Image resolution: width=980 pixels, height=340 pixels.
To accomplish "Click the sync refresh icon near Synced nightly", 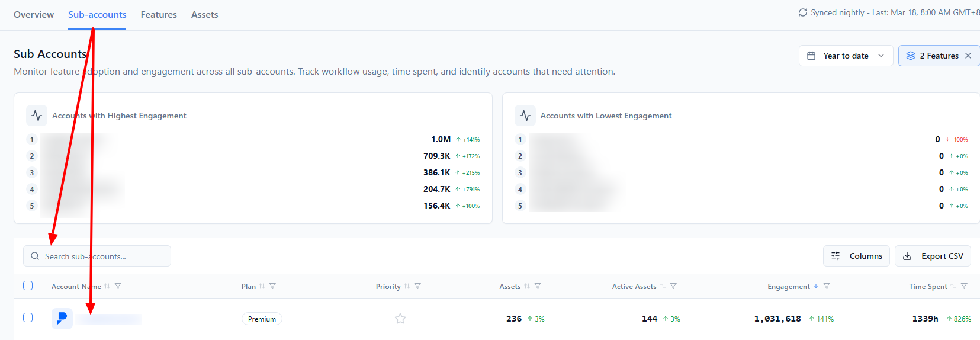I will [x=802, y=12].
